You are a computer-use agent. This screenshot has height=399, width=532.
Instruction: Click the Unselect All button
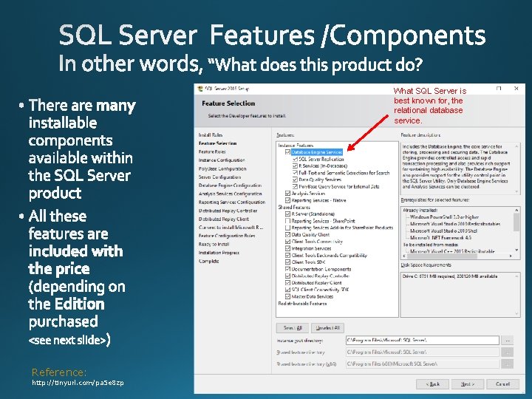[328, 328]
